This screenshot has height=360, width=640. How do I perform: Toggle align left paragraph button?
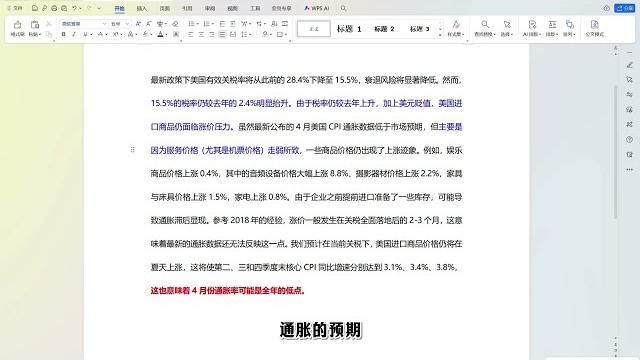coord(191,35)
